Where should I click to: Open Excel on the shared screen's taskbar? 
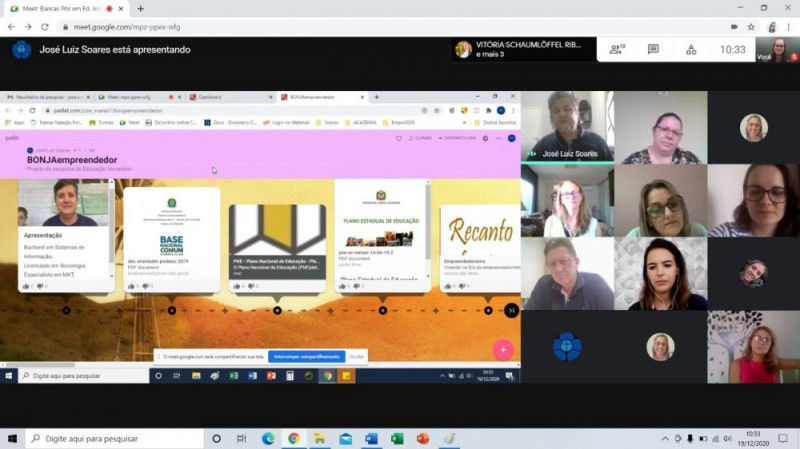click(234, 376)
